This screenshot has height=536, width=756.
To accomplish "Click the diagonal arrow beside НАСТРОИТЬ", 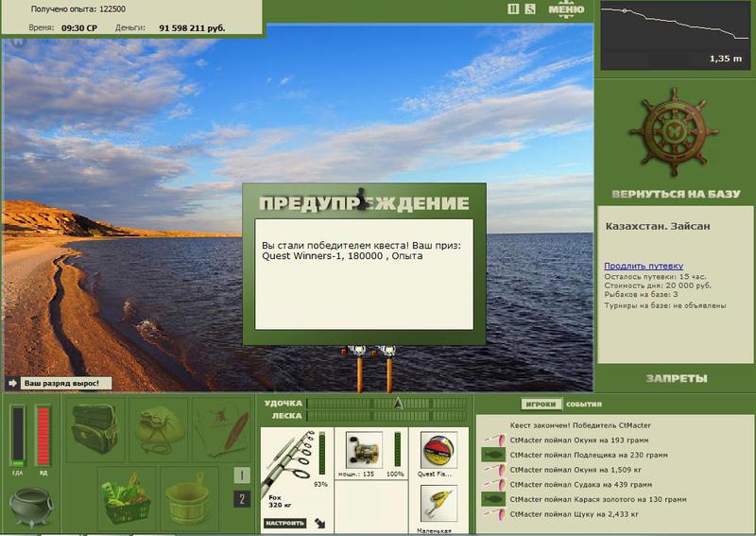I will [319, 523].
